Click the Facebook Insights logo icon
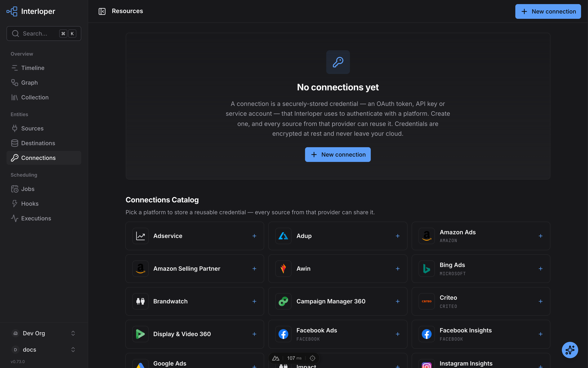Screen dimensions: 588x368 pyautogui.click(x=427, y=334)
